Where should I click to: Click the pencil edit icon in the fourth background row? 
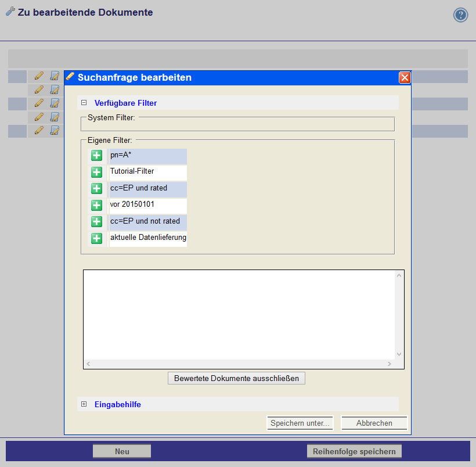coord(39,117)
